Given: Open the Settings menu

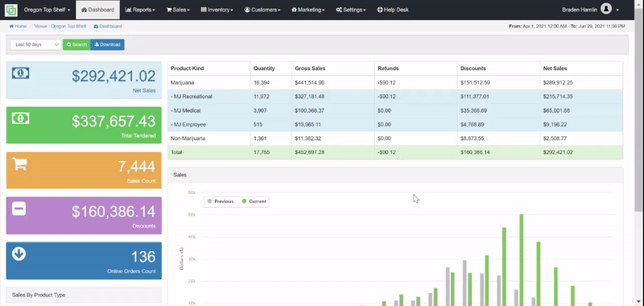Looking at the screenshot, I should [x=351, y=10].
